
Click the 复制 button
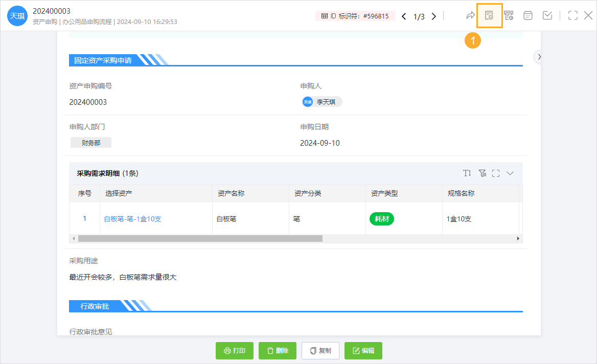pos(320,351)
